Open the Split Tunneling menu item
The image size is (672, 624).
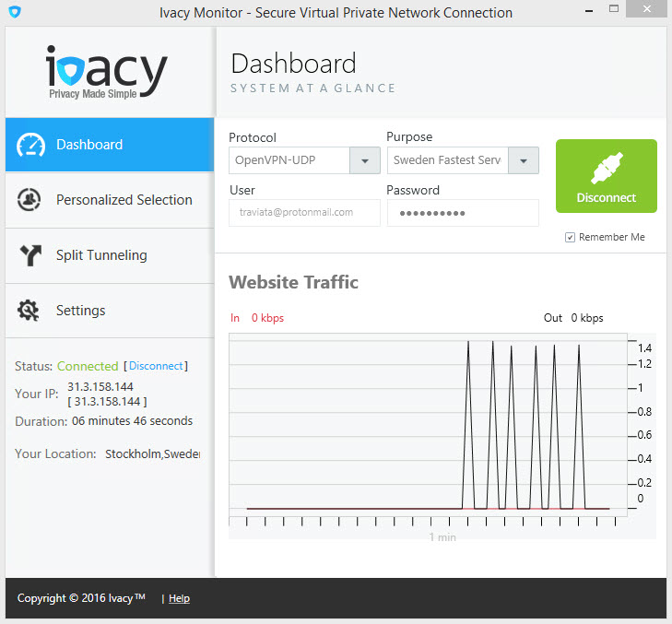[110, 255]
